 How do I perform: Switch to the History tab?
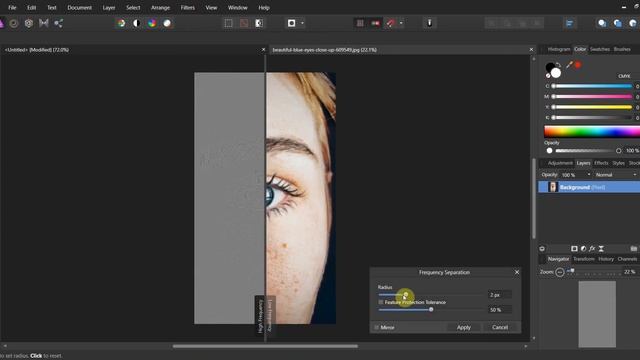(x=606, y=259)
